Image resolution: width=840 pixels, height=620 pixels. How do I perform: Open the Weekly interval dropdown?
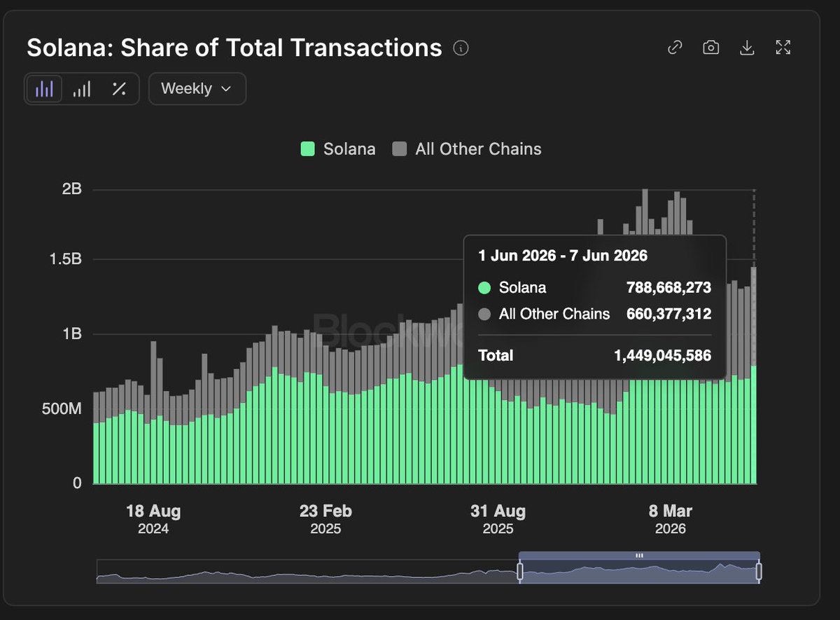[x=197, y=89]
